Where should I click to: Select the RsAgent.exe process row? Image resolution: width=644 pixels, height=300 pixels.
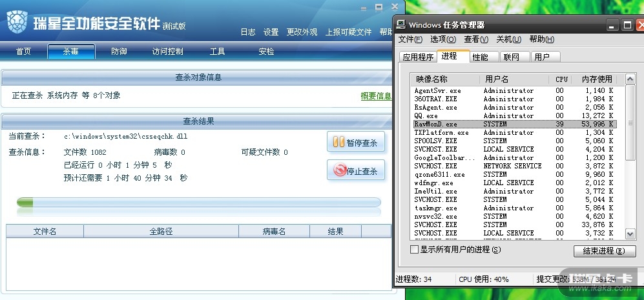point(514,107)
